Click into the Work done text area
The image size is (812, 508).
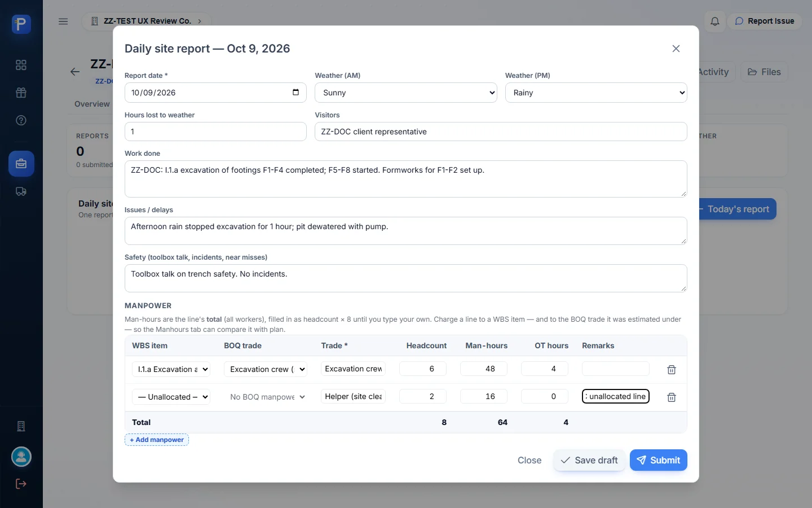pos(406,179)
